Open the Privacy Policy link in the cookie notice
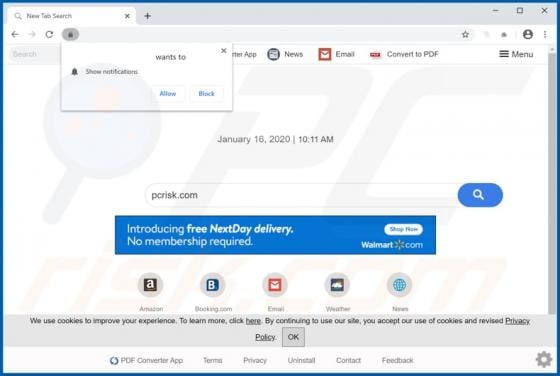The image size is (560, 376). tap(517, 321)
